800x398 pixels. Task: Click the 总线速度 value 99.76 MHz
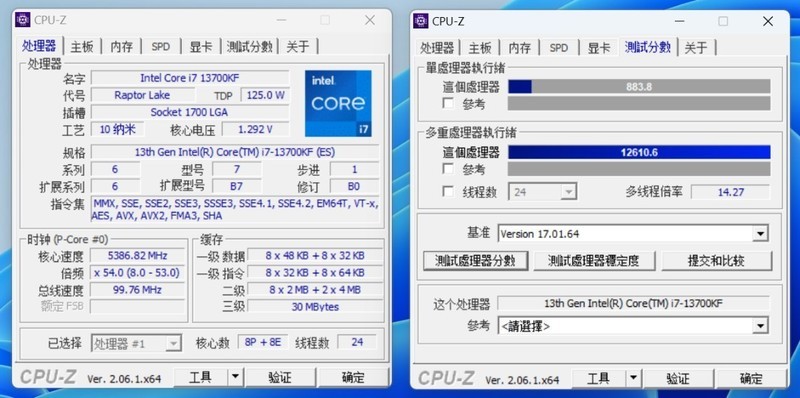pos(138,290)
